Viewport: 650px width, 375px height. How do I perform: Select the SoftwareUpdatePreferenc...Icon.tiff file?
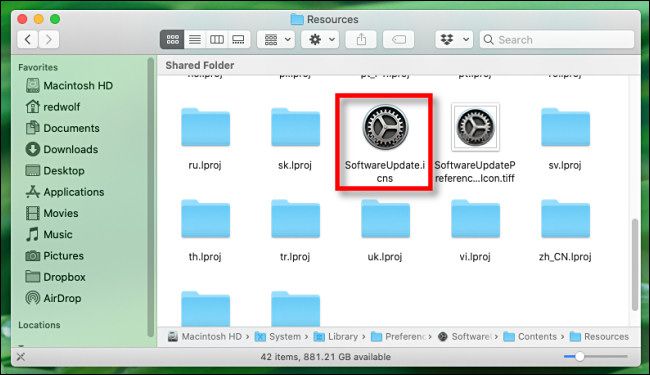pos(475,127)
